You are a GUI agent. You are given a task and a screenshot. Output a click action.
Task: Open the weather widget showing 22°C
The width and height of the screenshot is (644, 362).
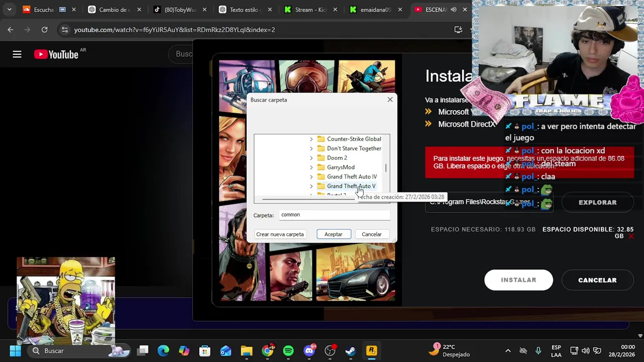pyautogui.click(x=449, y=350)
